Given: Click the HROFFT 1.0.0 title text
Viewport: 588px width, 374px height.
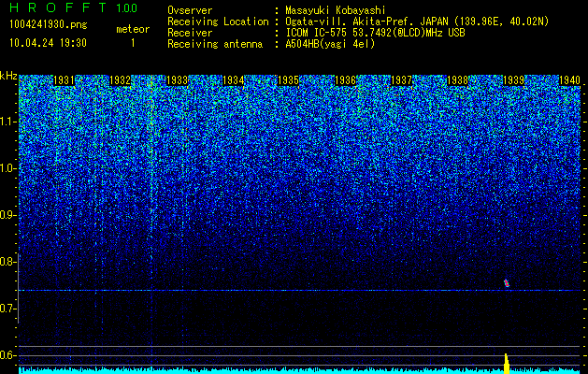Looking at the screenshot, I should pos(74,7).
